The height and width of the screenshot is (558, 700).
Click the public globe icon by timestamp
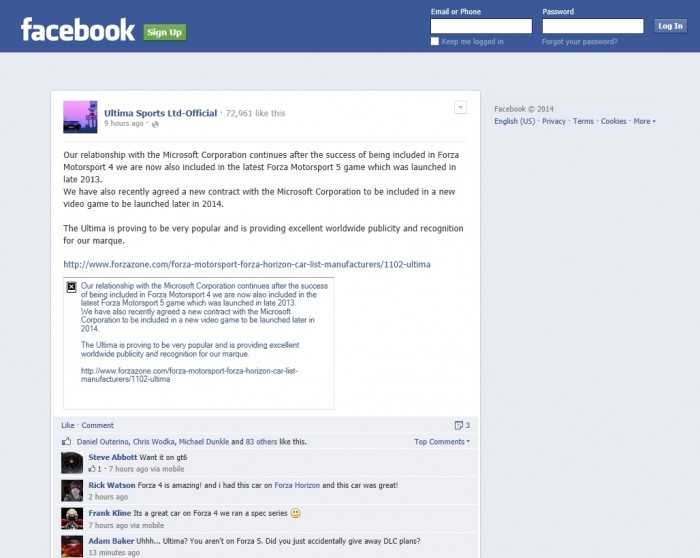click(x=155, y=124)
